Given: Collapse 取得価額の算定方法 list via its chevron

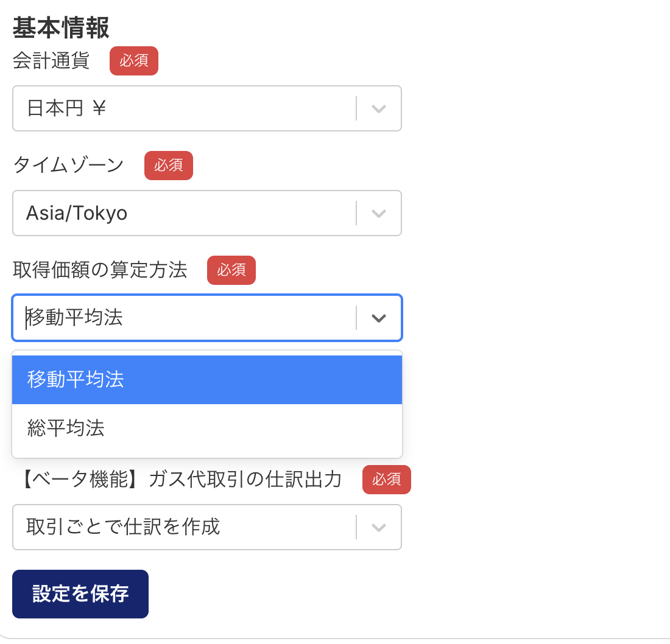Looking at the screenshot, I should tap(379, 318).
